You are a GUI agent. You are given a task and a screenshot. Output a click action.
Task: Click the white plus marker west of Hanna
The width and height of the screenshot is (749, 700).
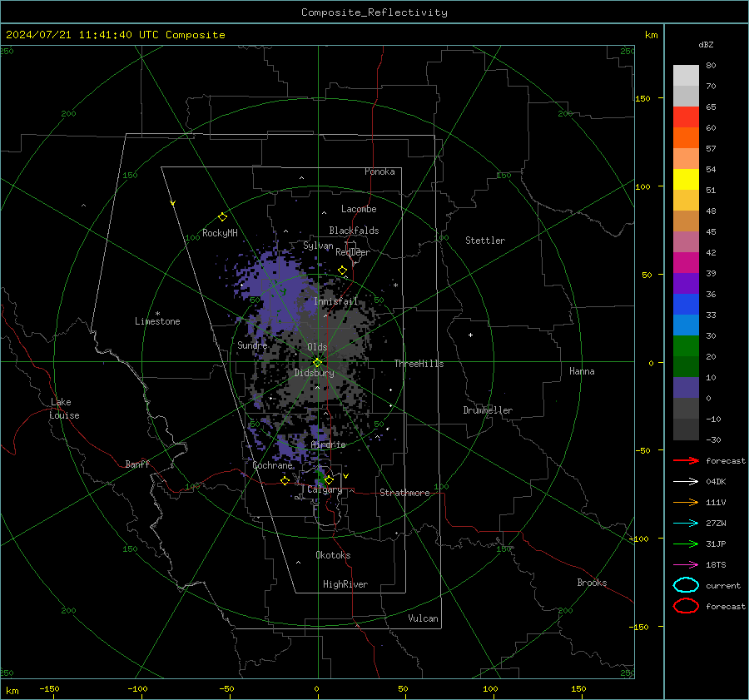point(470,335)
